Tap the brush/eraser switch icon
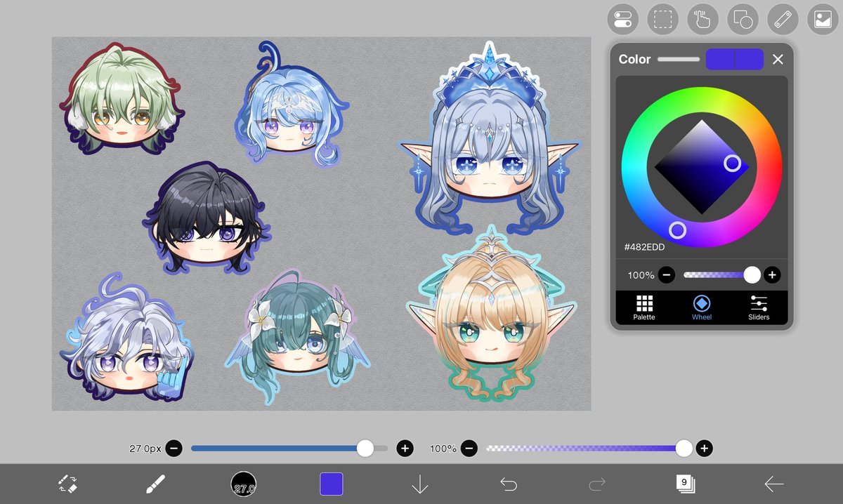Screen dimensions: 843x504 point(67,484)
